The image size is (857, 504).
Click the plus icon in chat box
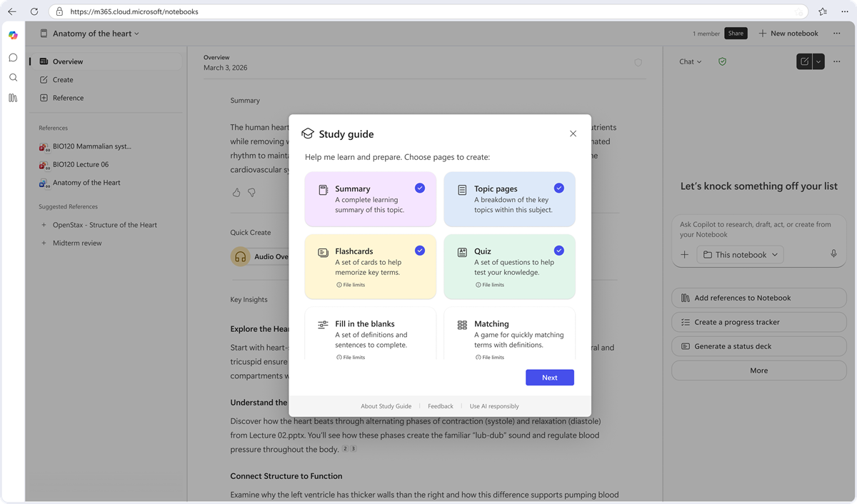click(x=684, y=254)
